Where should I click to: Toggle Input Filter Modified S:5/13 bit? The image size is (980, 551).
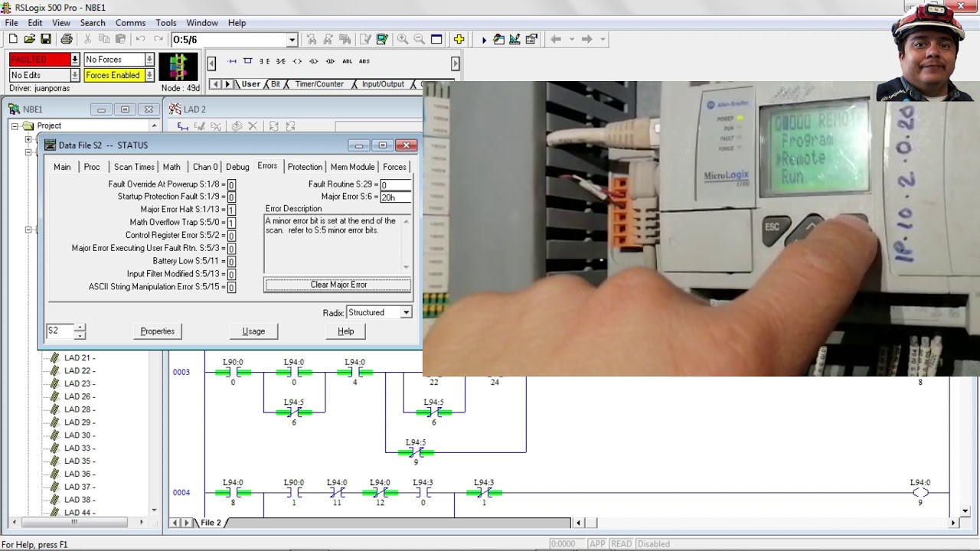click(231, 275)
